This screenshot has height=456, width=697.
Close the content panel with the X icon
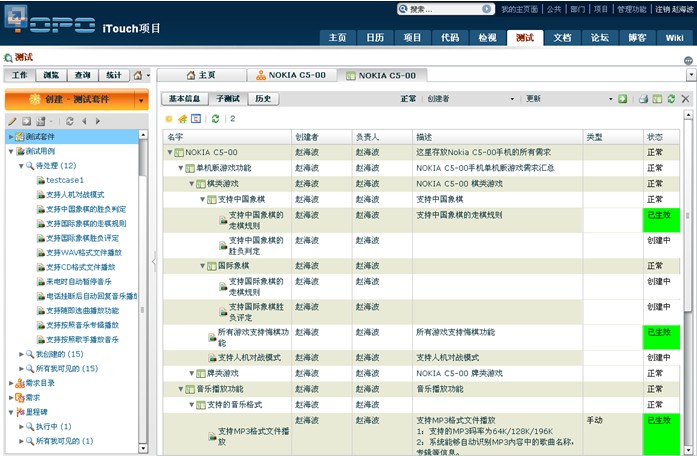pos(685,99)
